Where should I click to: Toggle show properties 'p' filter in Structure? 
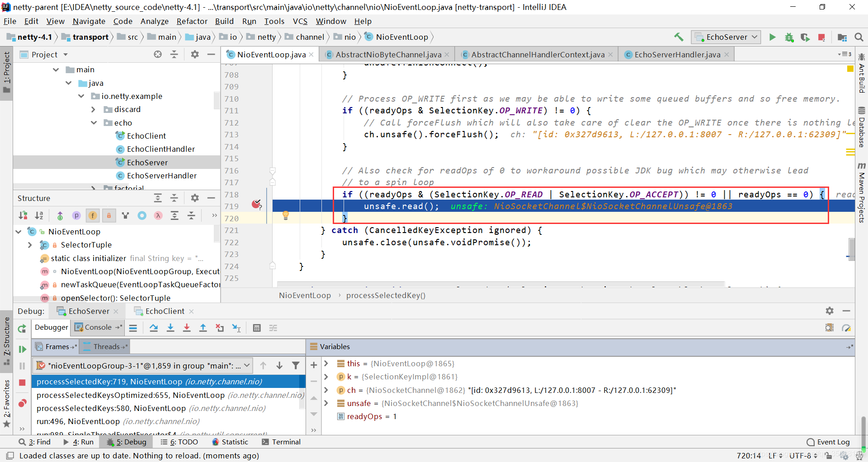(x=76, y=215)
